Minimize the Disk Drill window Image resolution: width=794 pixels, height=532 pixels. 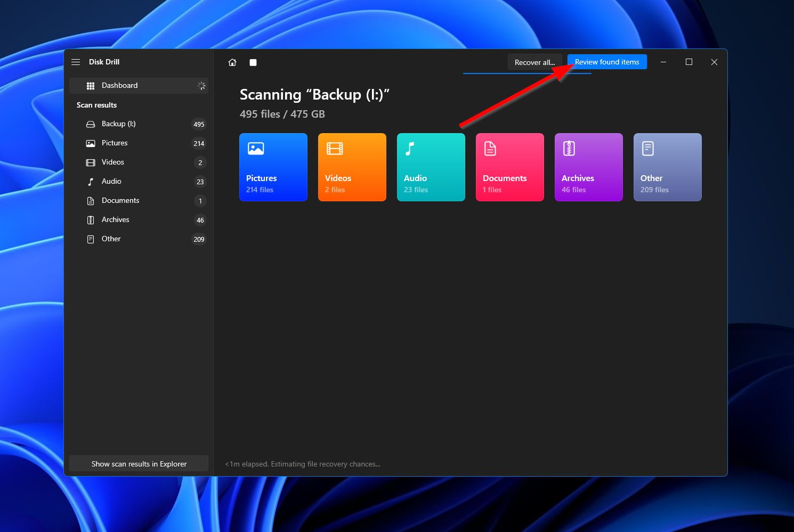click(x=663, y=62)
